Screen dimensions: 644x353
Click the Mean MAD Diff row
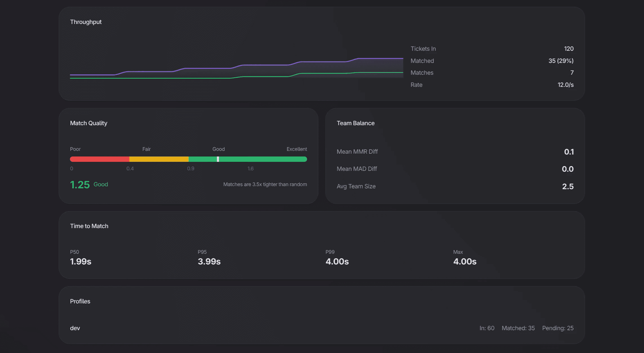(x=357, y=169)
